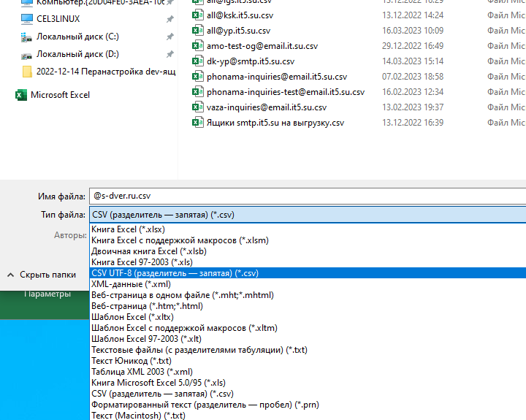Click the pin icon next to Локальный диск (C:)
This screenshot has height=420, width=526.
pos(170,37)
